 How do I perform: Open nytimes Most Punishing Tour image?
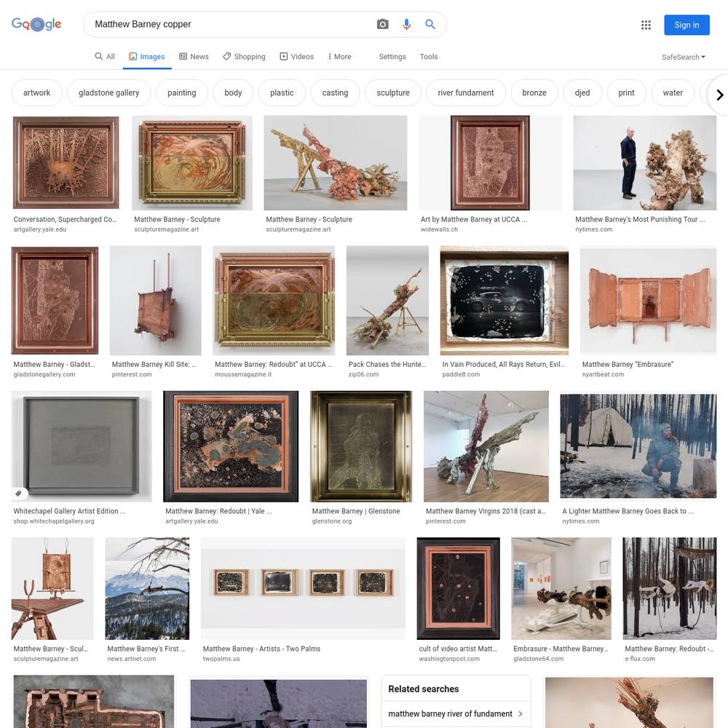point(644,163)
